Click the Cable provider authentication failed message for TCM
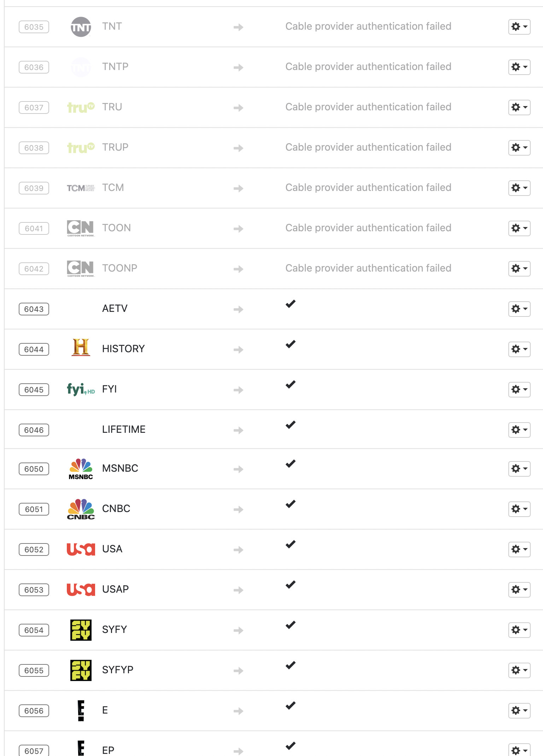 click(368, 187)
